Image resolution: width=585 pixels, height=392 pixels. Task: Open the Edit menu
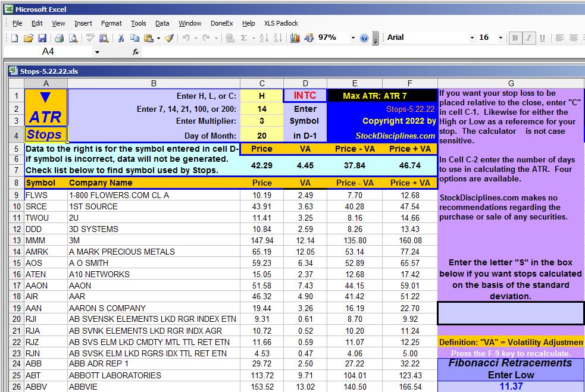[x=37, y=23]
